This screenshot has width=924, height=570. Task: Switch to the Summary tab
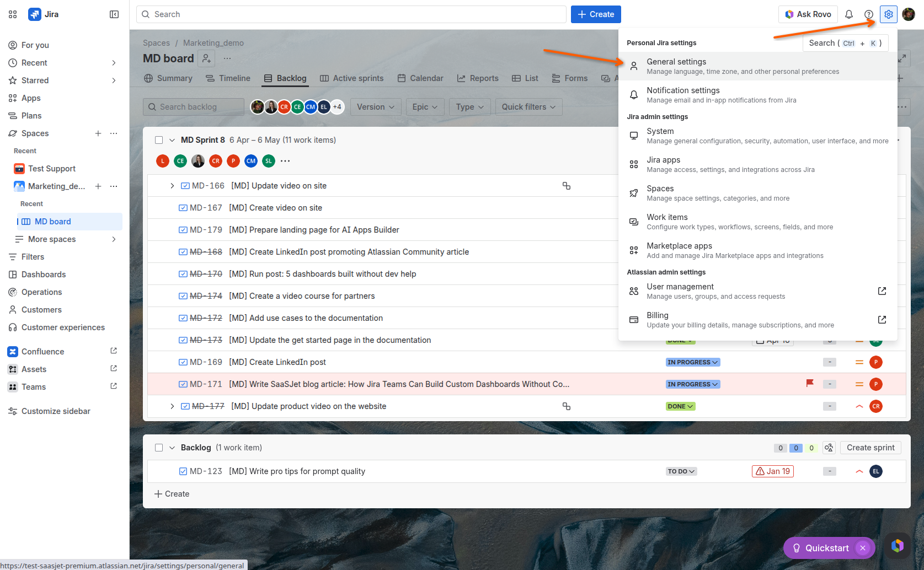[x=168, y=78]
